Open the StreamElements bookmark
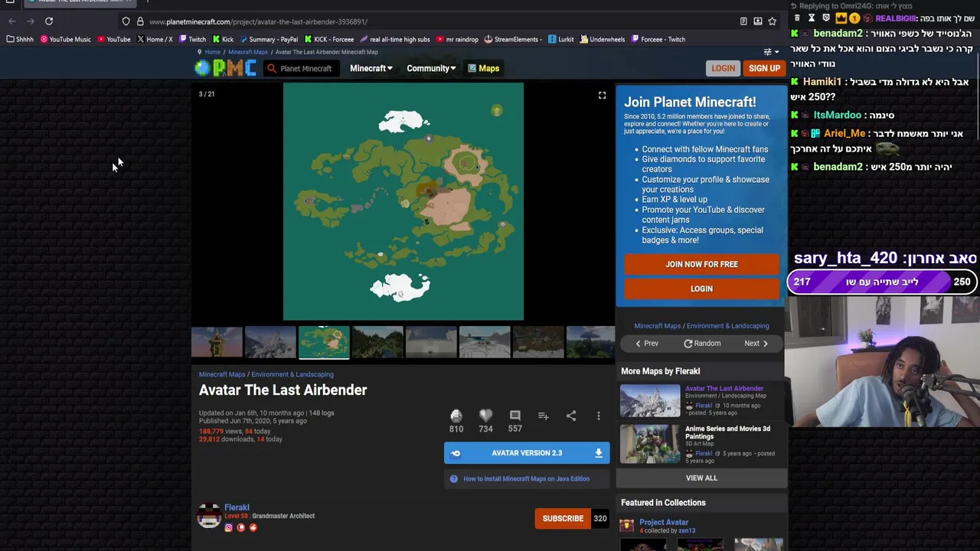The height and width of the screenshot is (551, 980). tap(514, 39)
